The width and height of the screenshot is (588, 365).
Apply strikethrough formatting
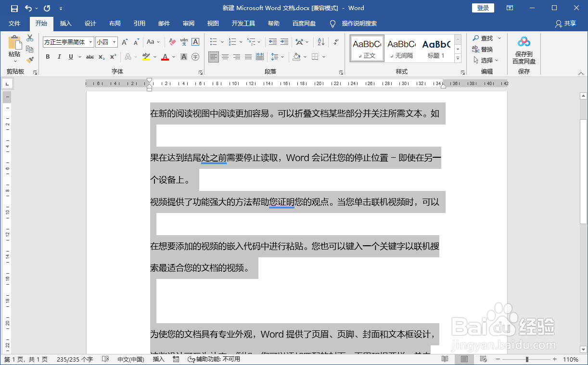coord(90,57)
